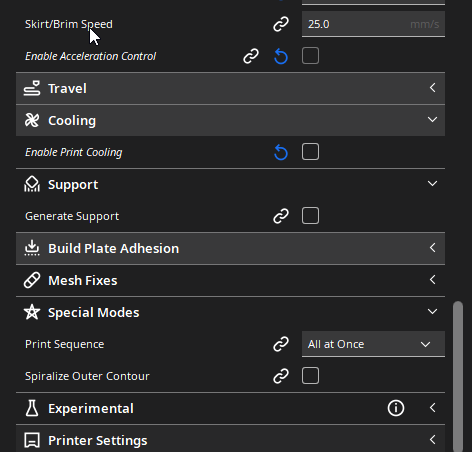
Task: Reset Enable Acceleration Control with the blue arrow
Action: 281,56
